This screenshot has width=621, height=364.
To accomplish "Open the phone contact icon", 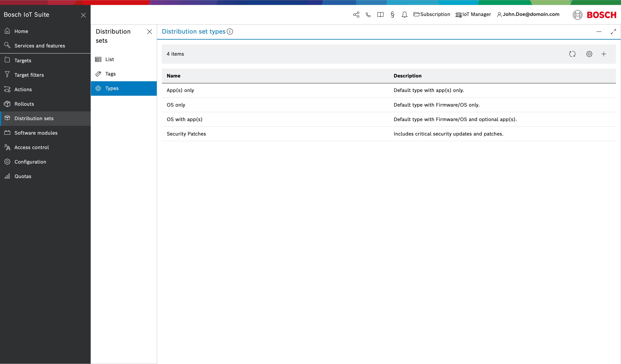I will (x=368, y=14).
